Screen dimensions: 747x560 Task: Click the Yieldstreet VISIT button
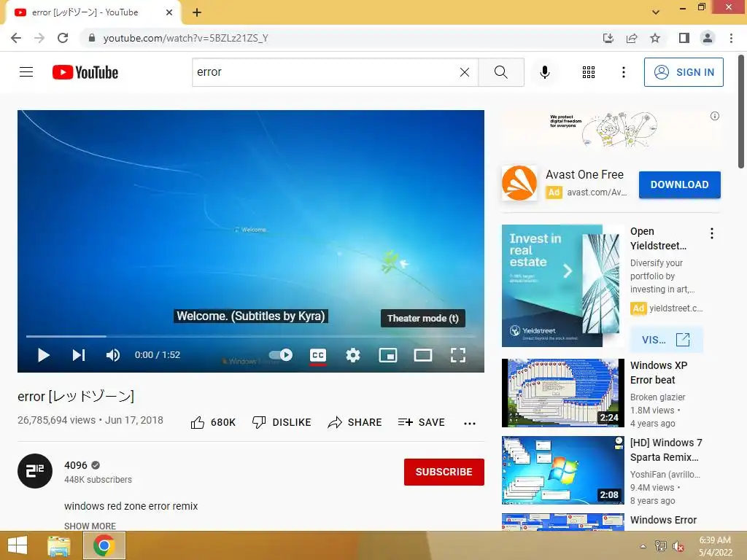[x=666, y=340]
